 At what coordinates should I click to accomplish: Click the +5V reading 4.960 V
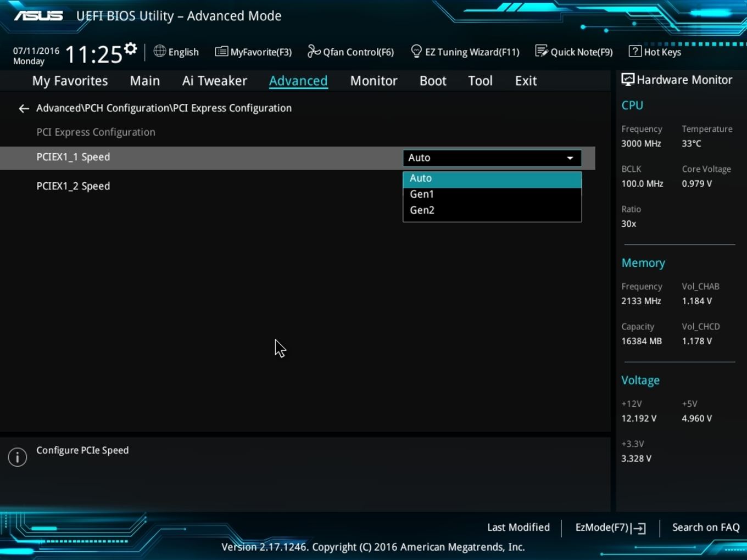point(696,419)
